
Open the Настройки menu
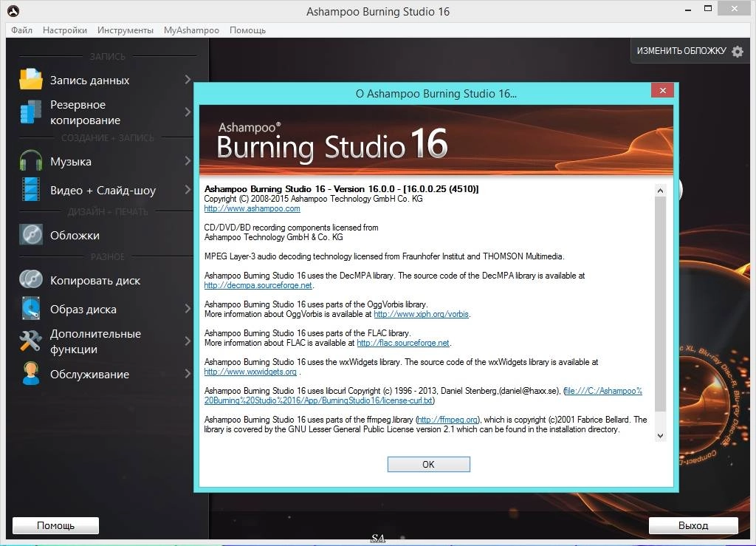coord(65,30)
